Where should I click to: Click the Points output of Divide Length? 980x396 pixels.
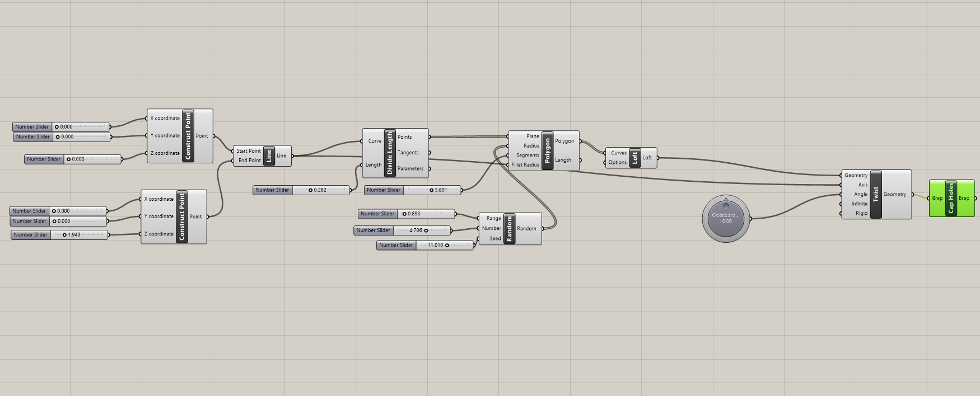[x=405, y=137]
